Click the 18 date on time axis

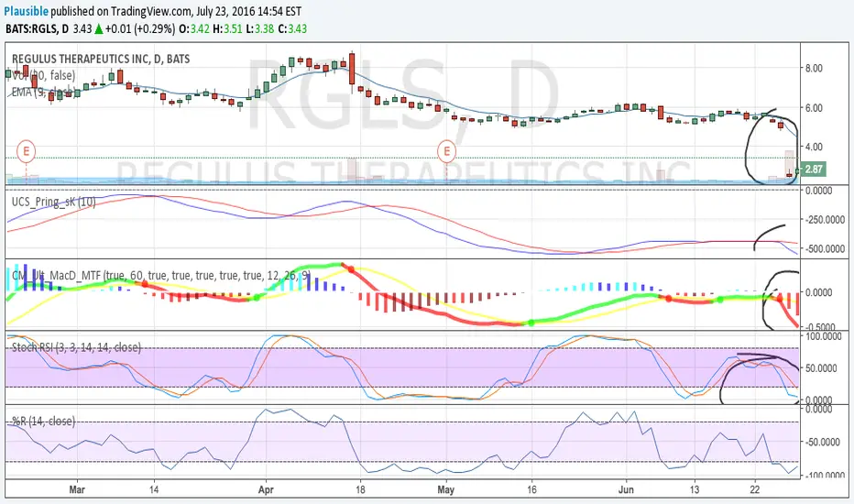click(360, 489)
